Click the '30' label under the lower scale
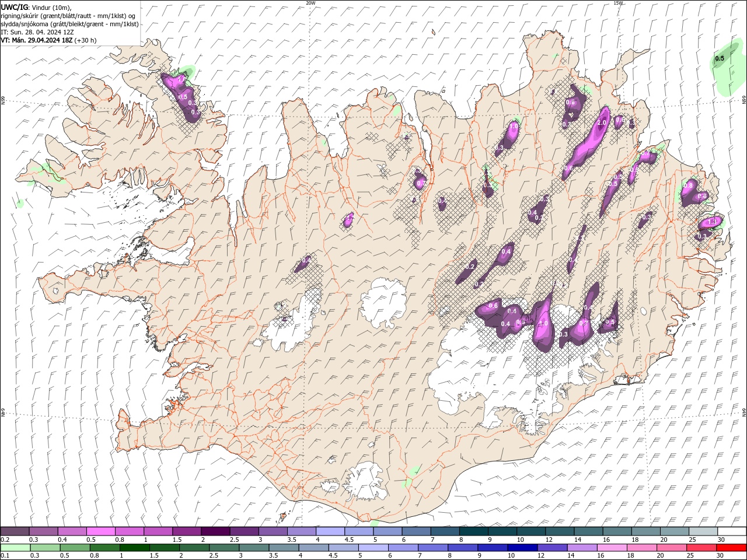Image resolution: width=747 pixels, height=560 pixels. pyautogui.click(x=720, y=556)
